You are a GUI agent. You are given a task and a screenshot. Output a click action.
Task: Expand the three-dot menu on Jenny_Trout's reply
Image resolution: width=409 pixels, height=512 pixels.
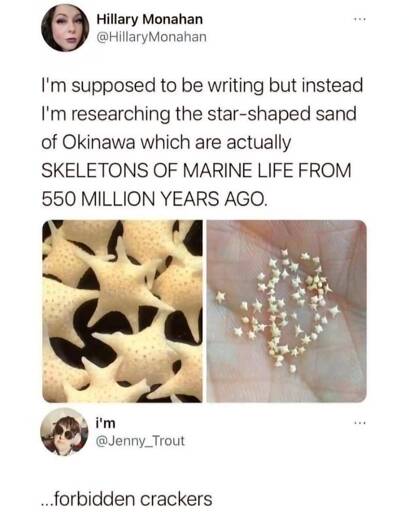360,424
